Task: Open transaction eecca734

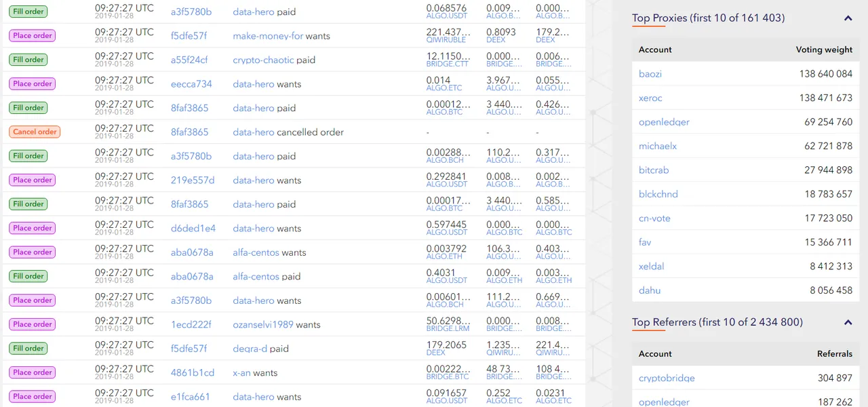Action: [191, 84]
